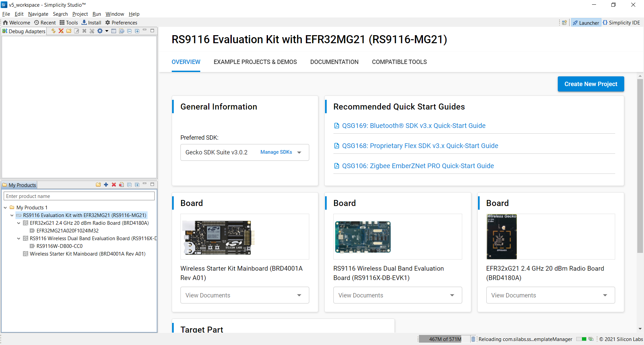Open QSG169 Bluetooth SDK Quick-Start Guide link

click(x=413, y=126)
